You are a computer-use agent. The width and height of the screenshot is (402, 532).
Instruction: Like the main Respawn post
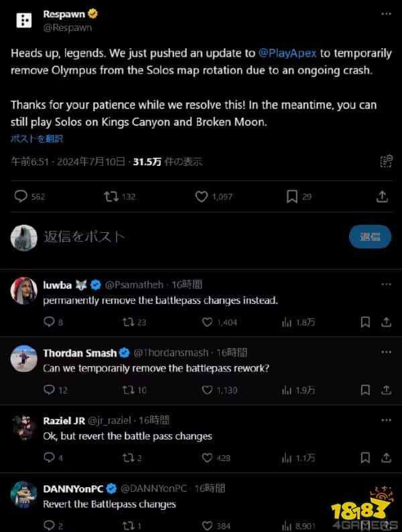pyautogui.click(x=202, y=197)
